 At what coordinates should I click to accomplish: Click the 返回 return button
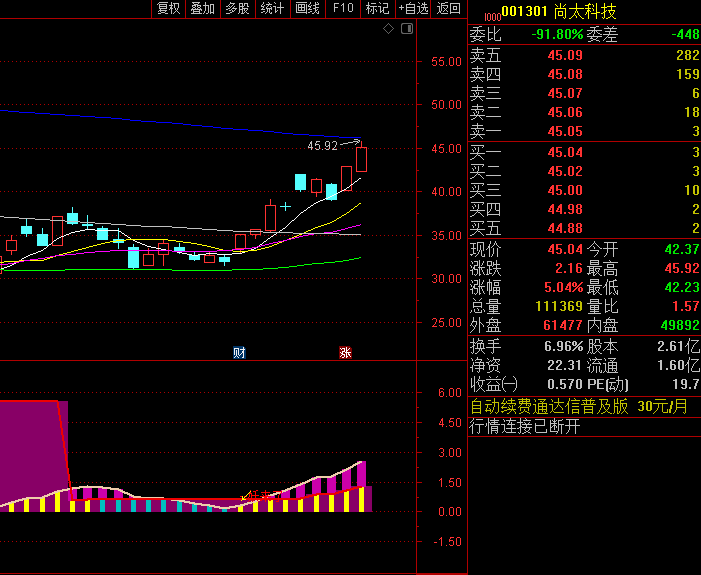[448, 8]
